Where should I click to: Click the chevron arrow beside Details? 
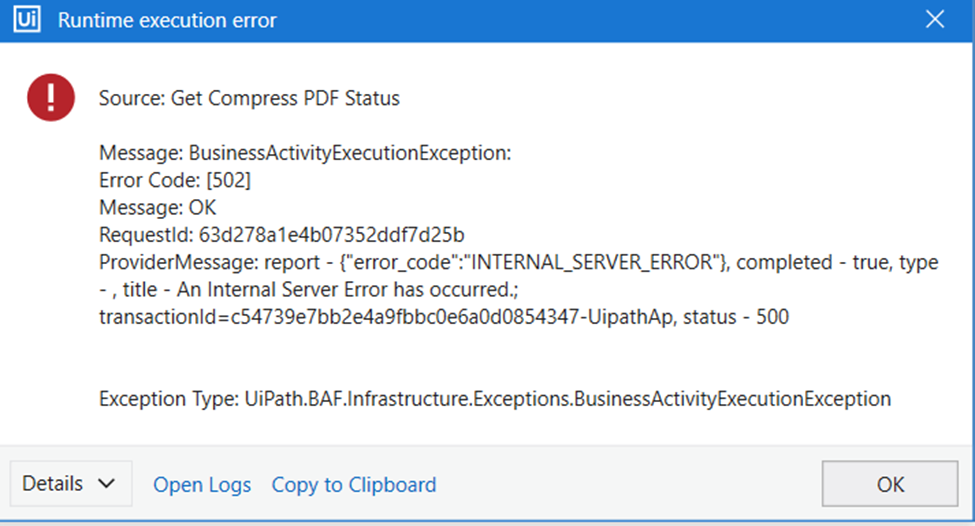(x=106, y=484)
